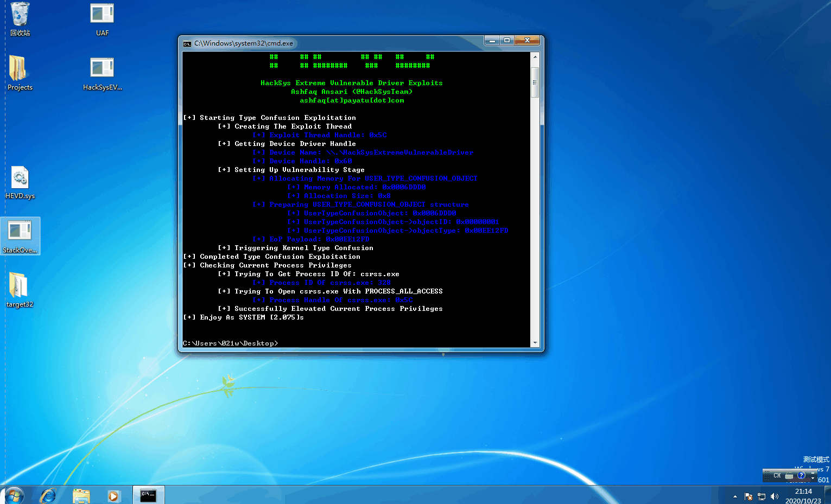Viewport: 831px width, 504px height.
Task: Click the cmd scrollbar down arrow
Action: click(x=535, y=343)
